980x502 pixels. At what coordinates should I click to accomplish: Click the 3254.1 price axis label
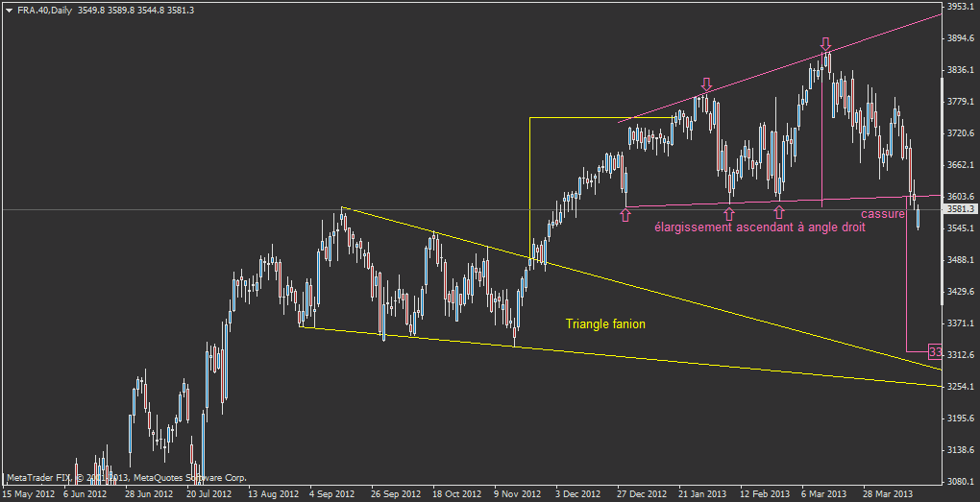click(x=961, y=387)
